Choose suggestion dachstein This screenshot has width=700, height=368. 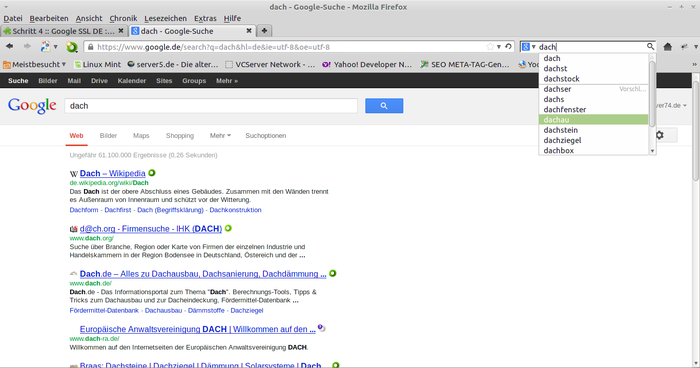[593, 130]
